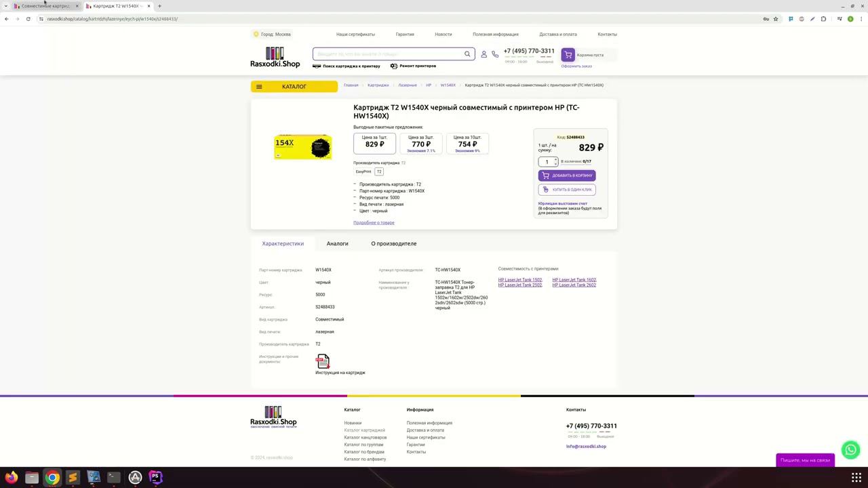Viewport: 868px width, 488px height.
Task: Open the Гарантия top menu item
Action: (405, 34)
